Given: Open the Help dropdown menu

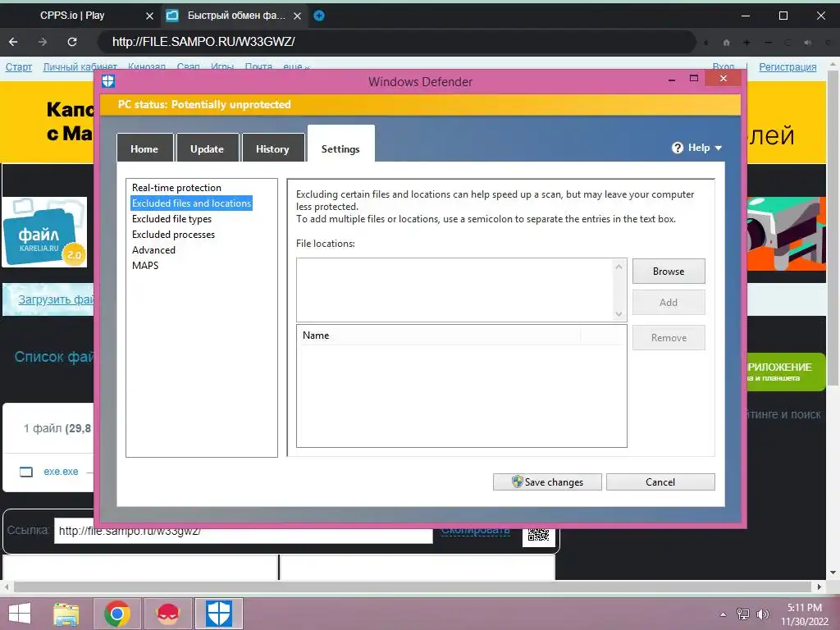Looking at the screenshot, I should click(x=697, y=148).
